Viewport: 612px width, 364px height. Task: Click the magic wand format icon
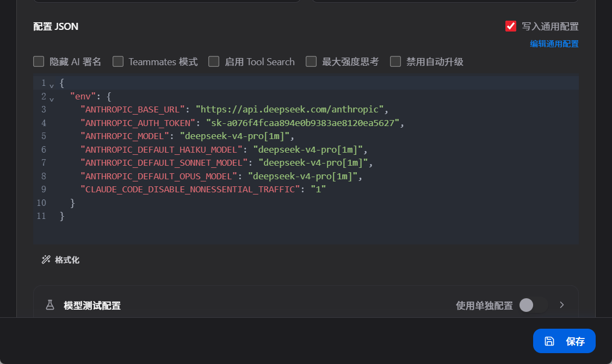(x=46, y=260)
